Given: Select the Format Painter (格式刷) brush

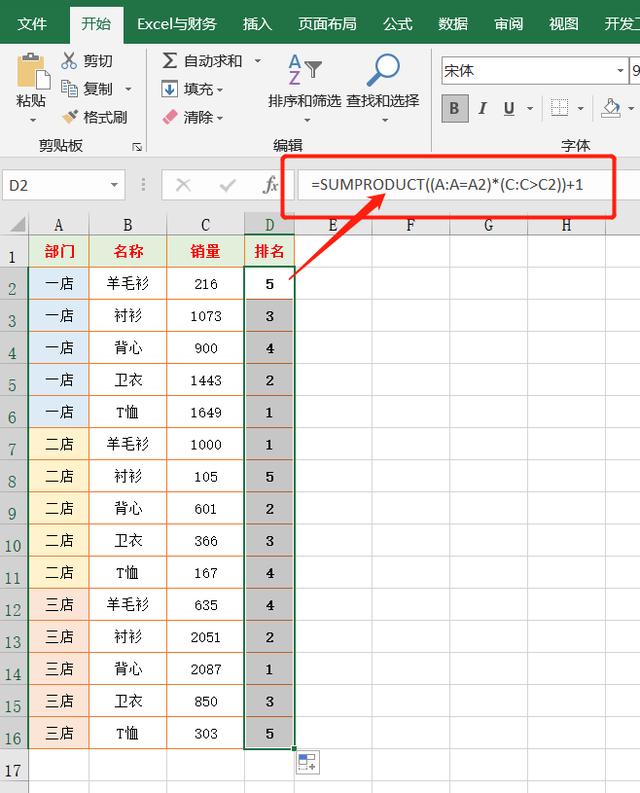Looking at the screenshot, I should click(69, 117).
